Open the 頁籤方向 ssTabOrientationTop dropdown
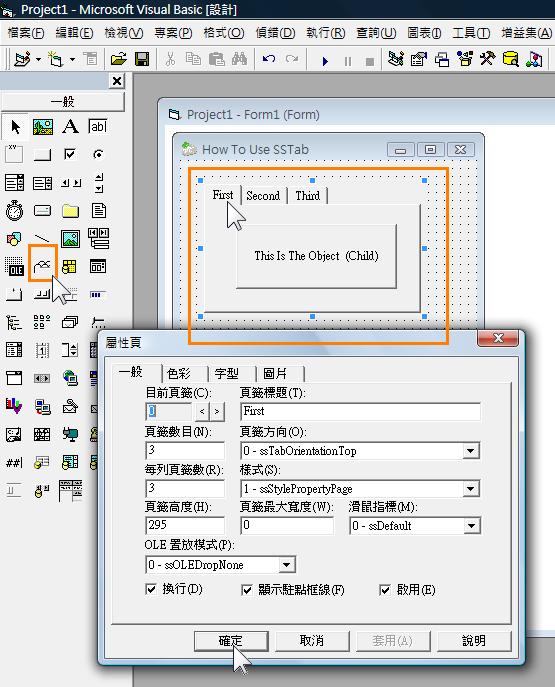The image size is (555, 687). (470, 451)
